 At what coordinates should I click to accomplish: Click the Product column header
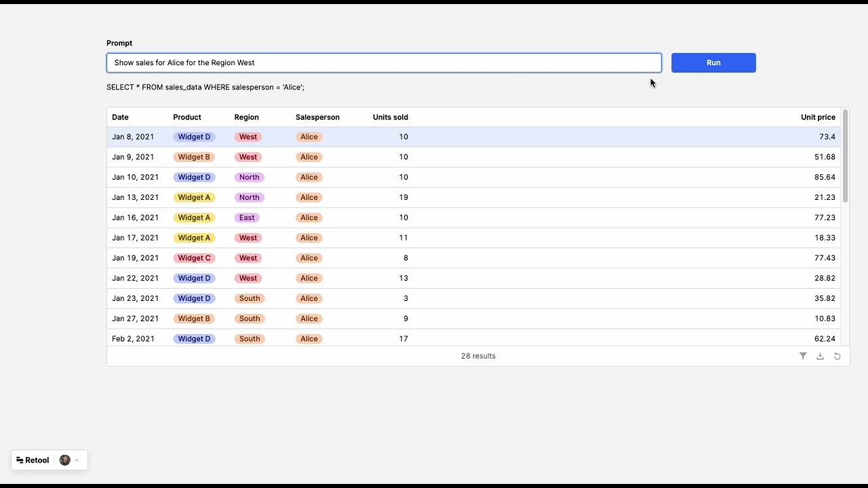(187, 117)
